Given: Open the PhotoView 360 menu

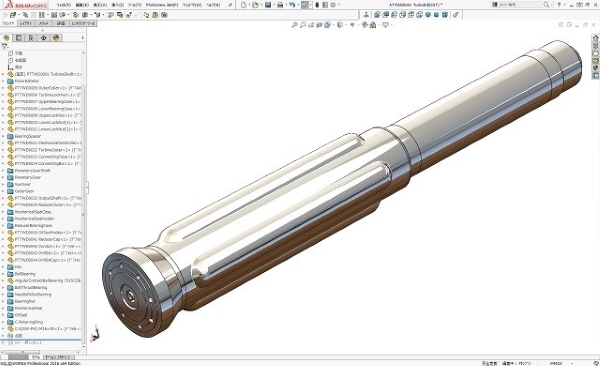Looking at the screenshot, I should tap(162, 5).
